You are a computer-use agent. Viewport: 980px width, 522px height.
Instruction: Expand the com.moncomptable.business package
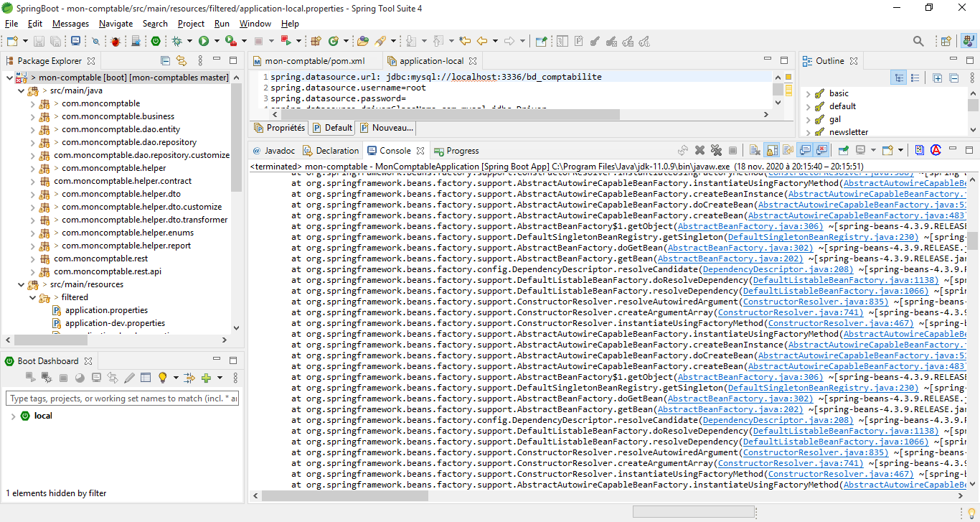pyautogui.click(x=32, y=116)
